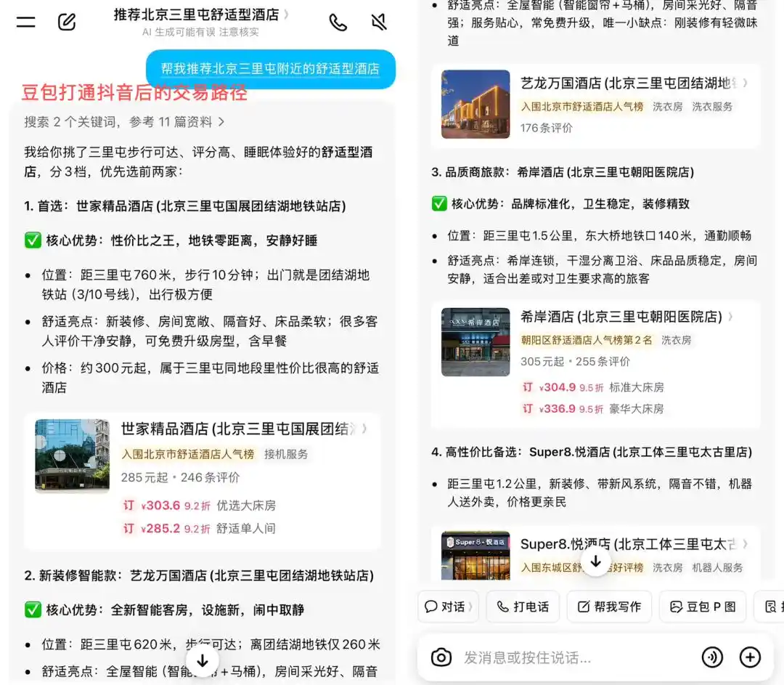
Task: Tap 洗衣房 tag on 希岸酒店 card
Action: 677,340
